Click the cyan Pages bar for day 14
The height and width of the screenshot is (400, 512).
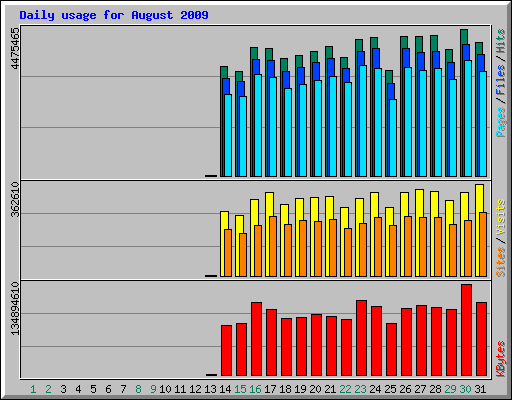pos(228,135)
